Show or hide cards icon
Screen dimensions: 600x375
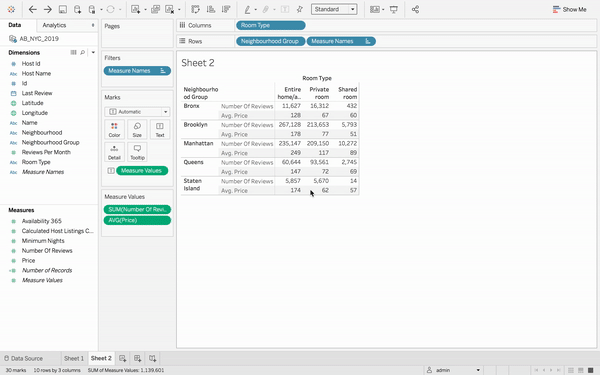click(375, 9)
